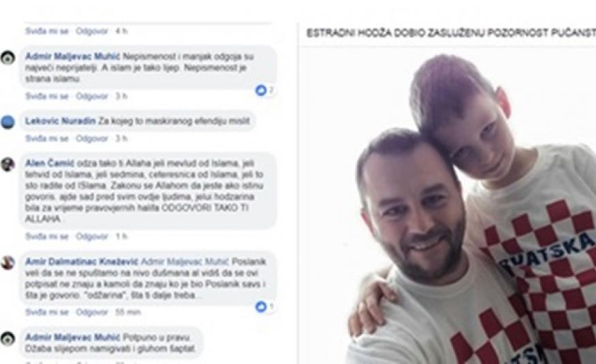Click Lekovic Nuradin's blue profile avatar
Image resolution: width=596 pixels, height=364 pixels.
pos(7,122)
